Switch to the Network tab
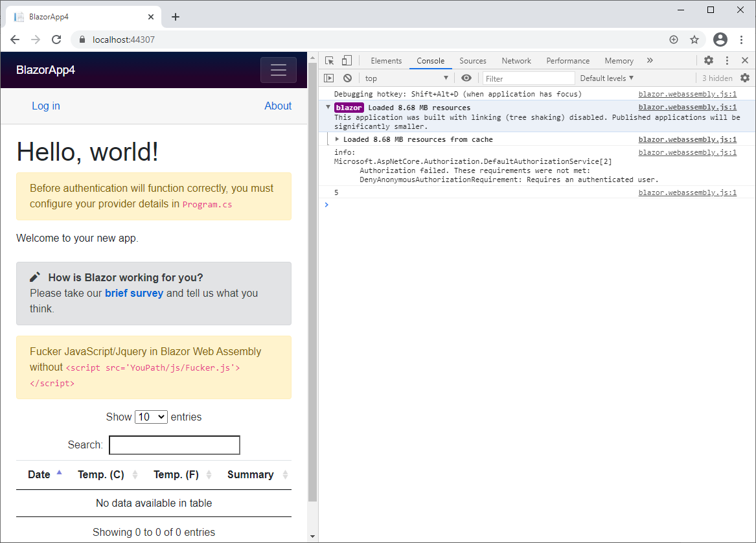 [x=516, y=61]
